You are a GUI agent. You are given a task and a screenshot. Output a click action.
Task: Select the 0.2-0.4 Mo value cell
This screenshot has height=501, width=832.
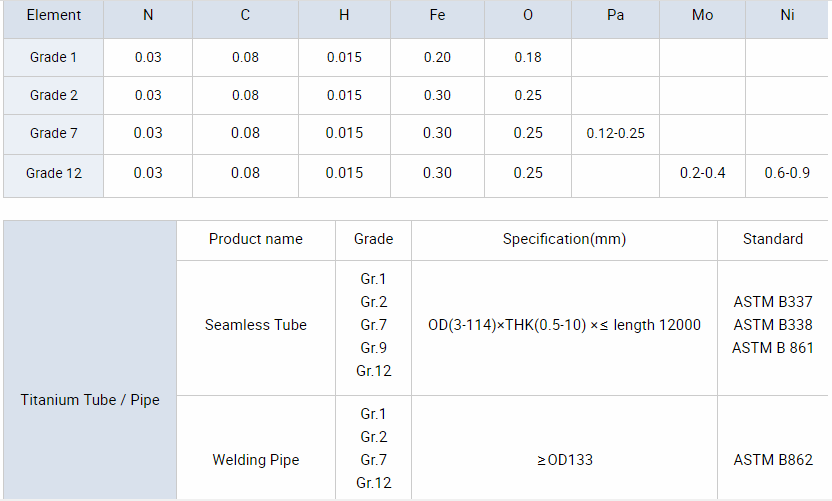click(x=702, y=173)
